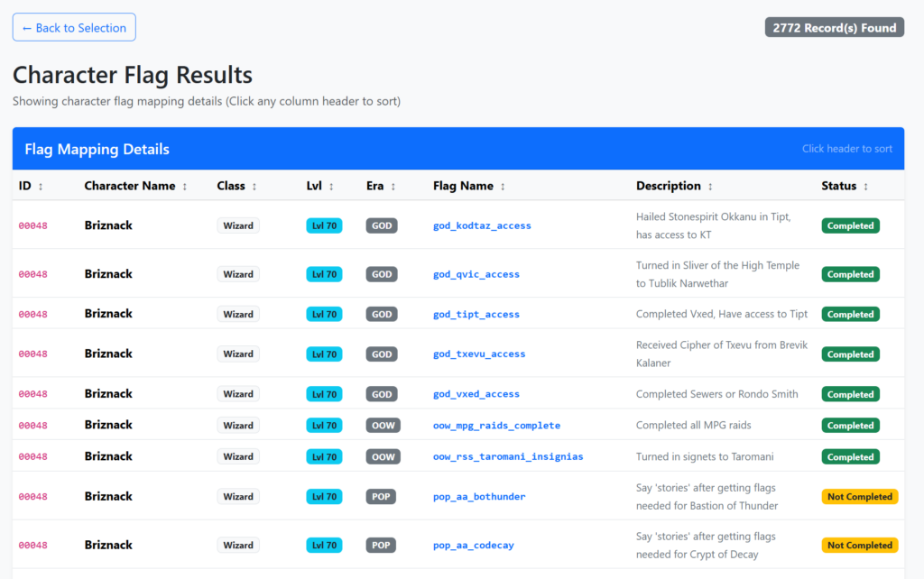Click Lvl 70 badge in god_kodtaz_access row
This screenshot has width=924, height=579.
pos(324,225)
